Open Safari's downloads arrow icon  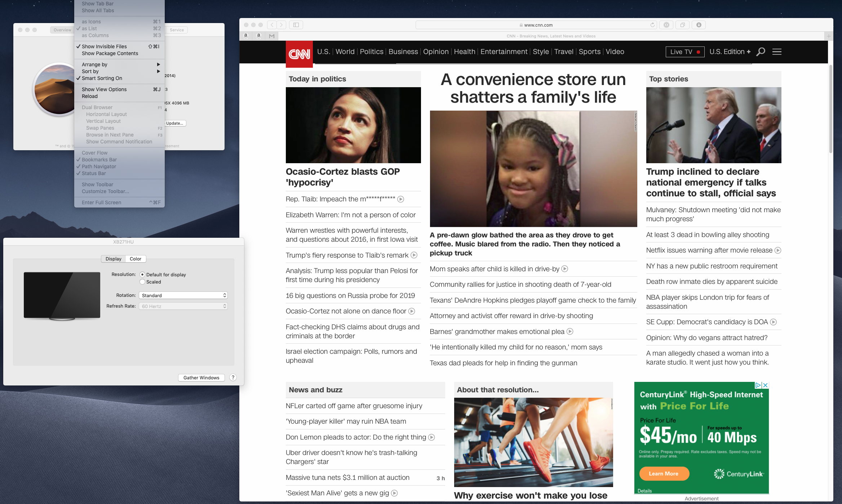coord(699,25)
